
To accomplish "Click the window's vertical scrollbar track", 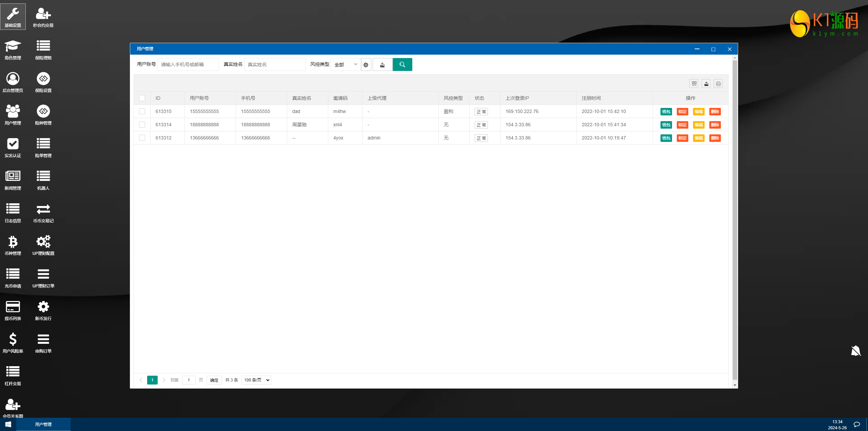I will point(735,221).
